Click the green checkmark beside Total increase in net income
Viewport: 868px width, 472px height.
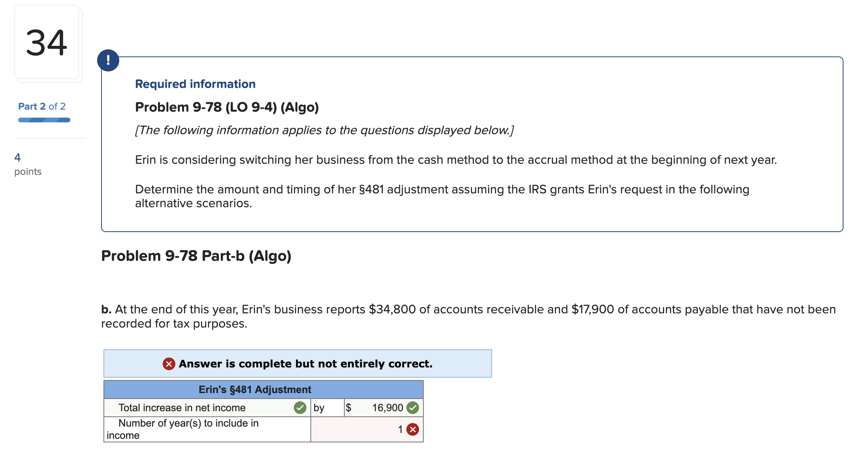pos(300,408)
